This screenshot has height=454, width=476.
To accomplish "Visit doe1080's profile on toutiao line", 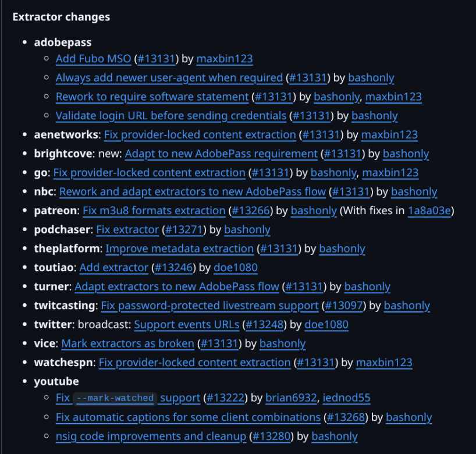I will [235, 268].
